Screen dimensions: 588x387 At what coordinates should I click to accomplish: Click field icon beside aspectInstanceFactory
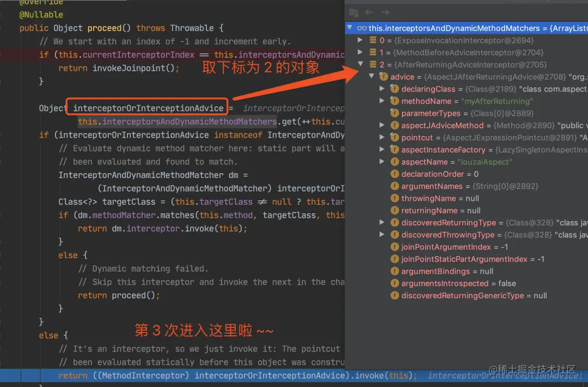(x=394, y=150)
